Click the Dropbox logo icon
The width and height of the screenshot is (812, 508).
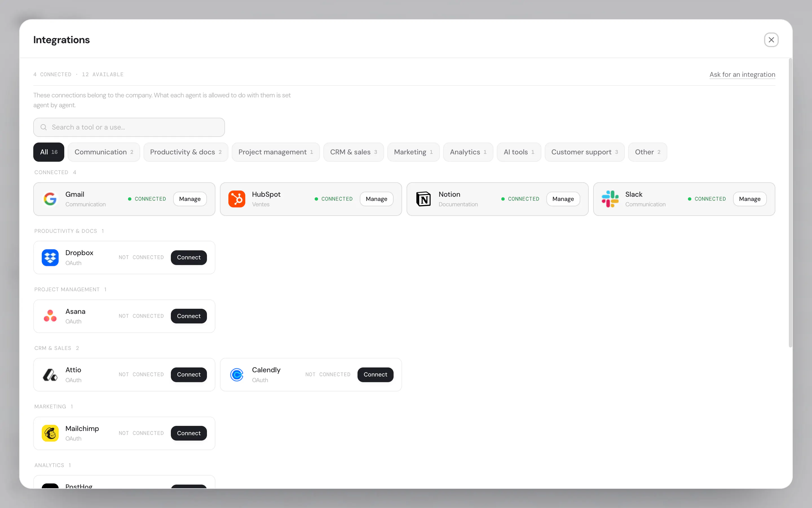click(50, 257)
